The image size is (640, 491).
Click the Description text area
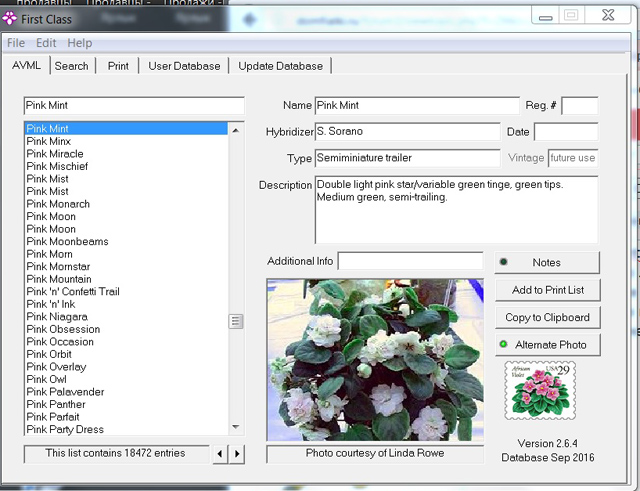pos(456,210)
